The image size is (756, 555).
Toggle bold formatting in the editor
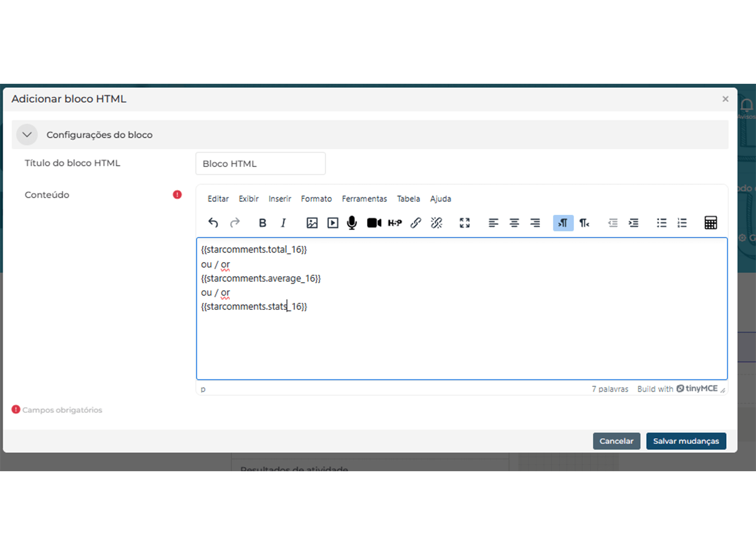click(x=263, y=223)
